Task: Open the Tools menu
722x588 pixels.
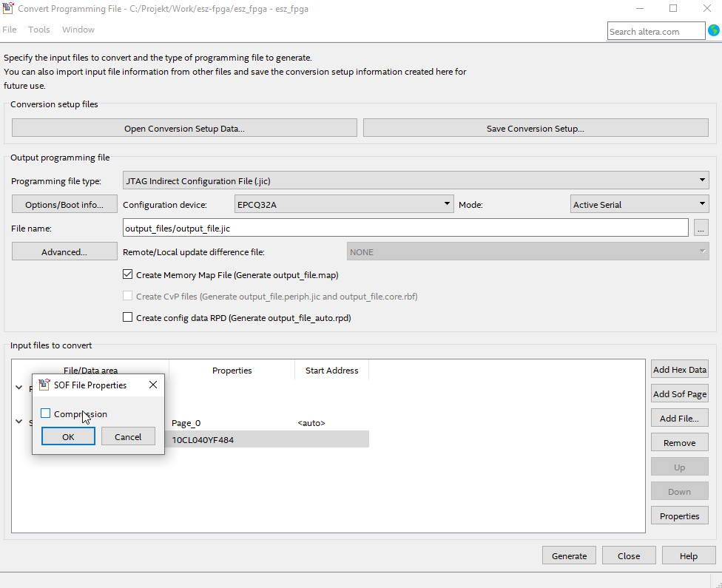Action: [38, 30]
